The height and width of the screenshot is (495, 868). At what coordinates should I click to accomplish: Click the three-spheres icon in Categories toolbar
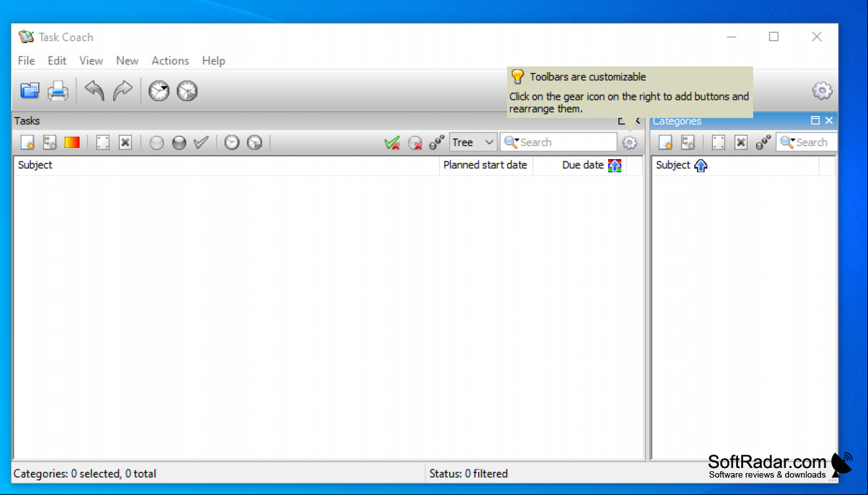764,142
